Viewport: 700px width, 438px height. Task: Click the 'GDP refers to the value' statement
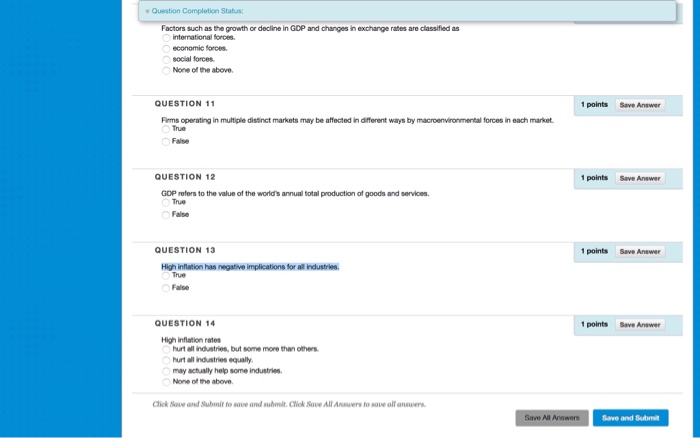pos(295,193)
